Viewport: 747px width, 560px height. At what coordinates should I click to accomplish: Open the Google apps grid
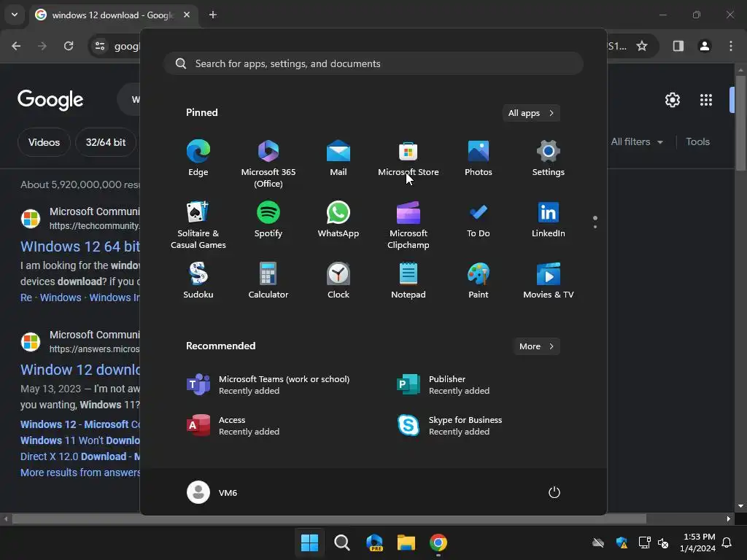click(706, 100)
